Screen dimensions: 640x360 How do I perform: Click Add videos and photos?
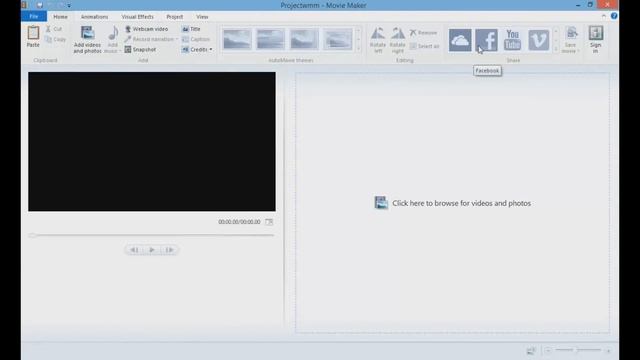(87, 40)
